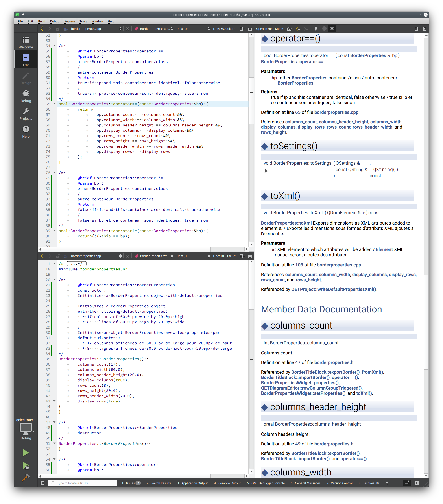Viewport: 443px width, 504px height.
Task: Switch to Debug mode in the sidebar
Action: 26,96
